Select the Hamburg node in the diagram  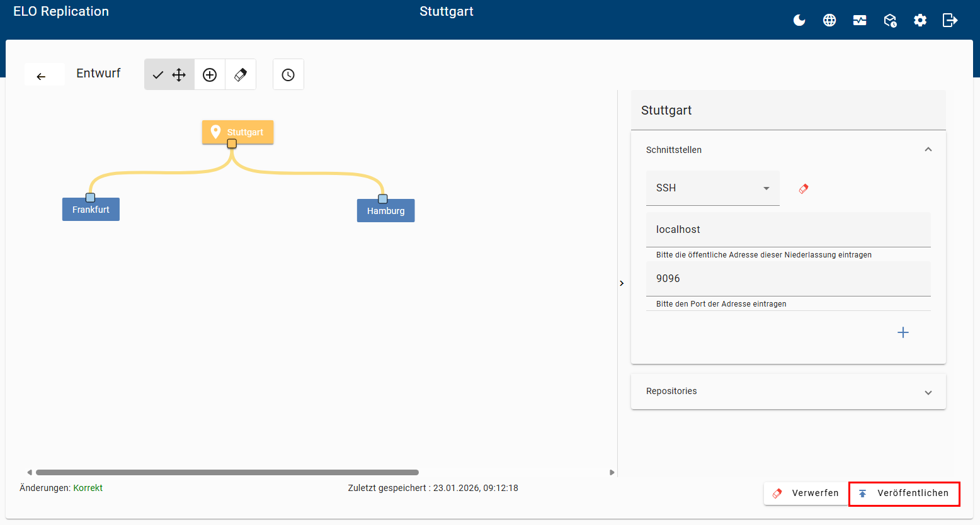tap(386, 211)
